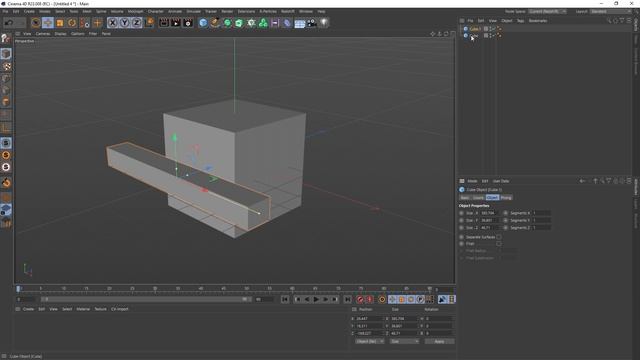This screenshot has height=360, width=640.
Task: Add a Light object icon
Action: coord(324,23)
